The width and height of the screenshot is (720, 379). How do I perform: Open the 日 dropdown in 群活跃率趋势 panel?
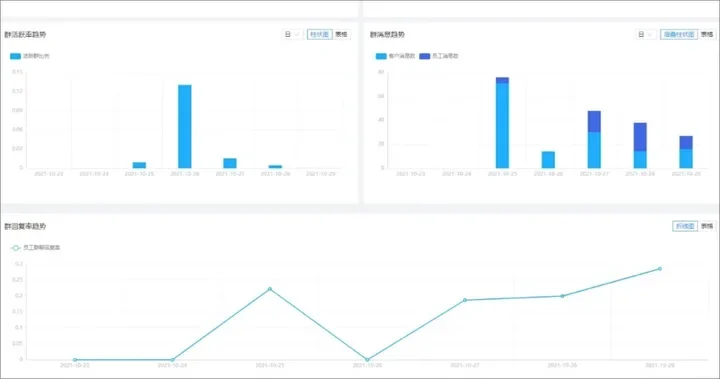click(x=292, y=34)
